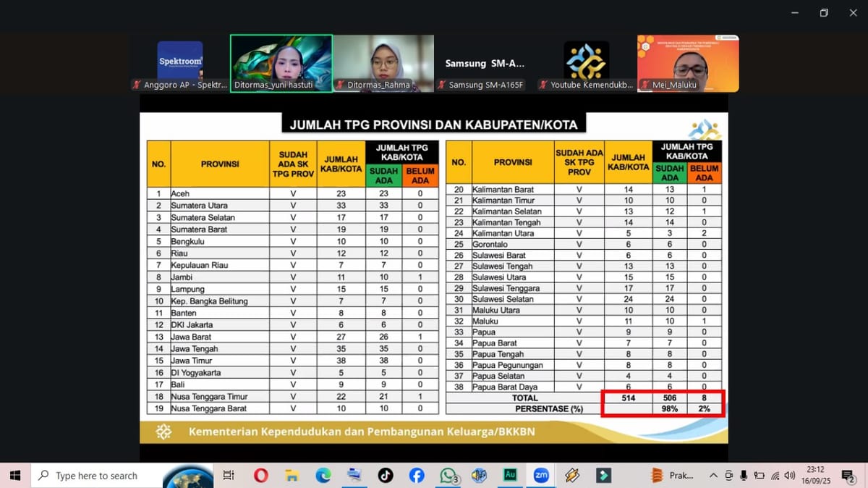868x488 pixels.
Task: Click the 'Papua Pegunungan' cell
Action: (513, 365)
